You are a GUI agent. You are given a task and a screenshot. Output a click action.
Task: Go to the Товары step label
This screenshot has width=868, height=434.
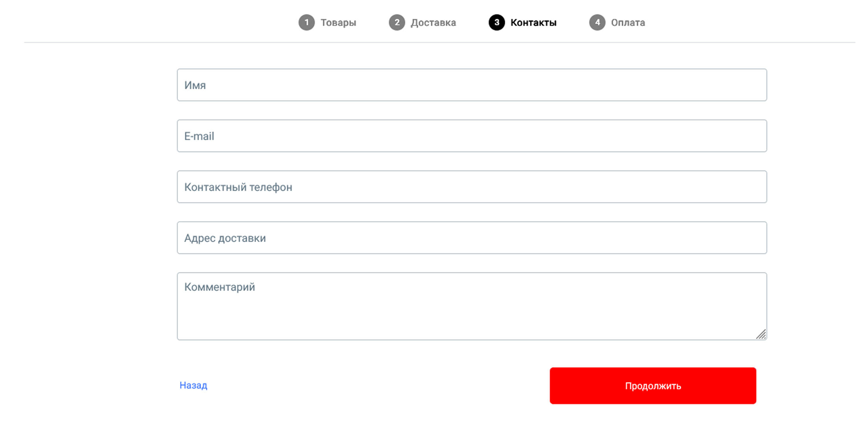click(x=338, y=23)
